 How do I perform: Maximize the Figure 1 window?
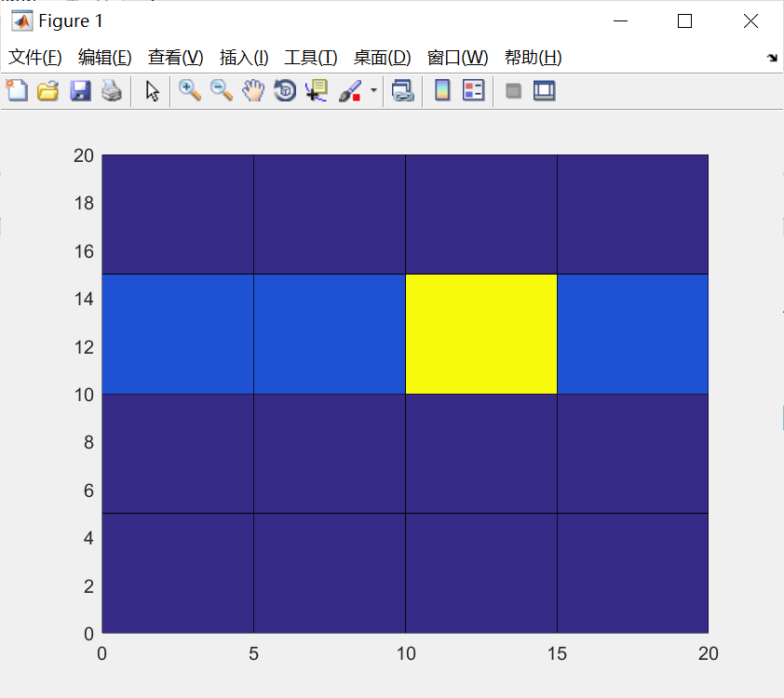point(684,21)
